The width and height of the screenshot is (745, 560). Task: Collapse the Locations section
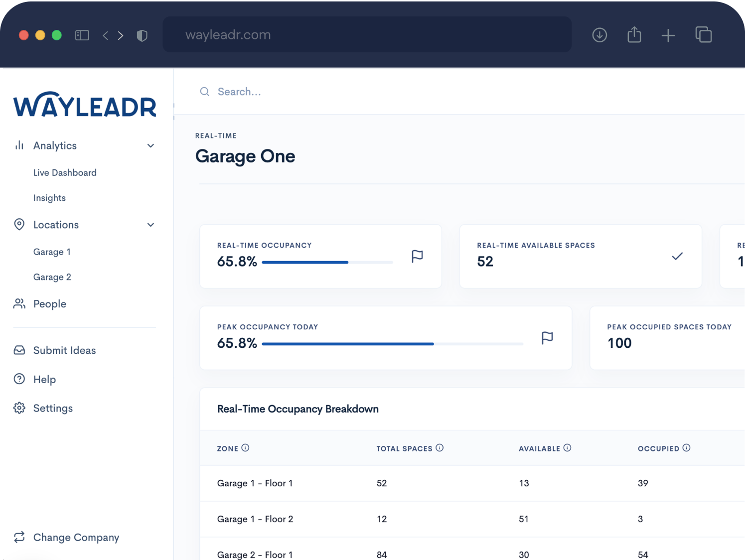click(x=150, y=225)
